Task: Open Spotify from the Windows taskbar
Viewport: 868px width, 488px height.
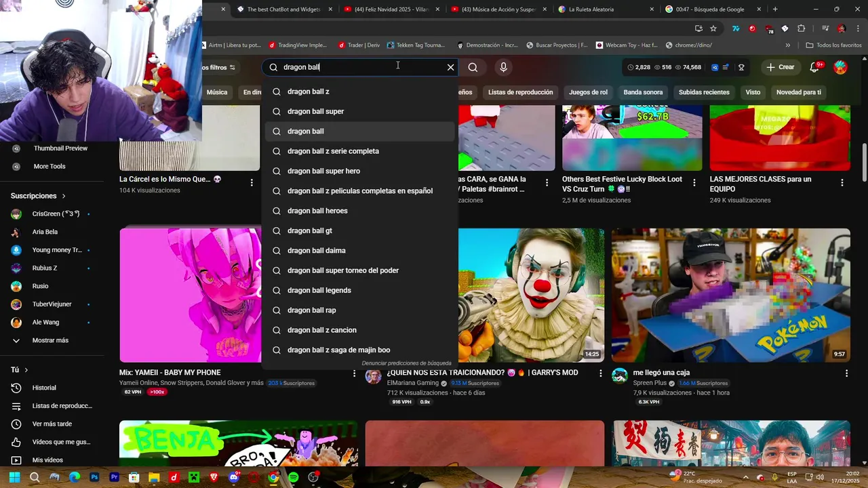Action: (x=293, y=477)
